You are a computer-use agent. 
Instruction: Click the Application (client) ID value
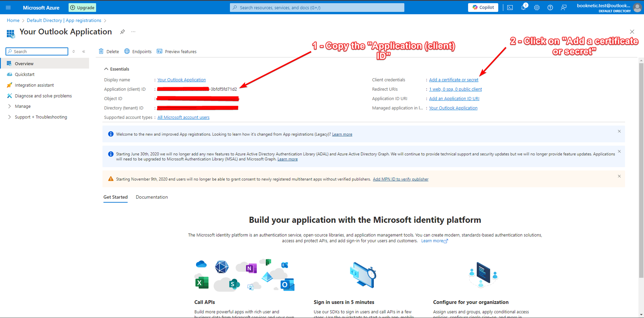(x=197, y=89)
